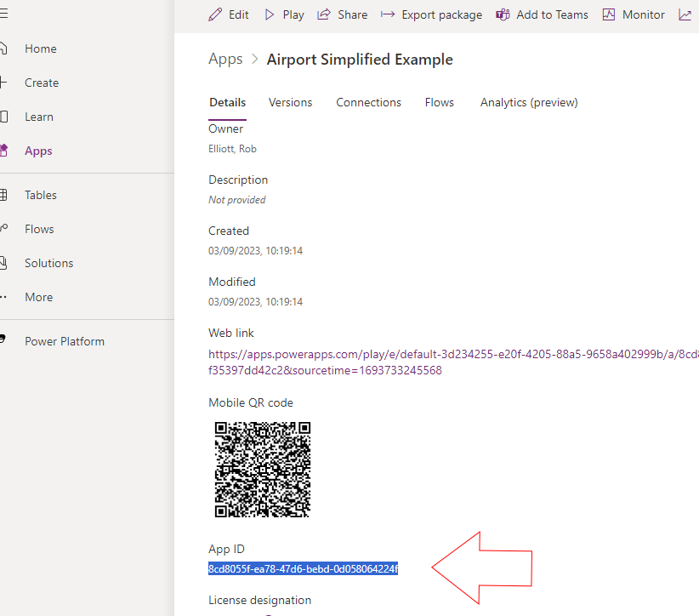Click the Play toolbar button
This screenshot has height=616, width=699.
[284, 14]
